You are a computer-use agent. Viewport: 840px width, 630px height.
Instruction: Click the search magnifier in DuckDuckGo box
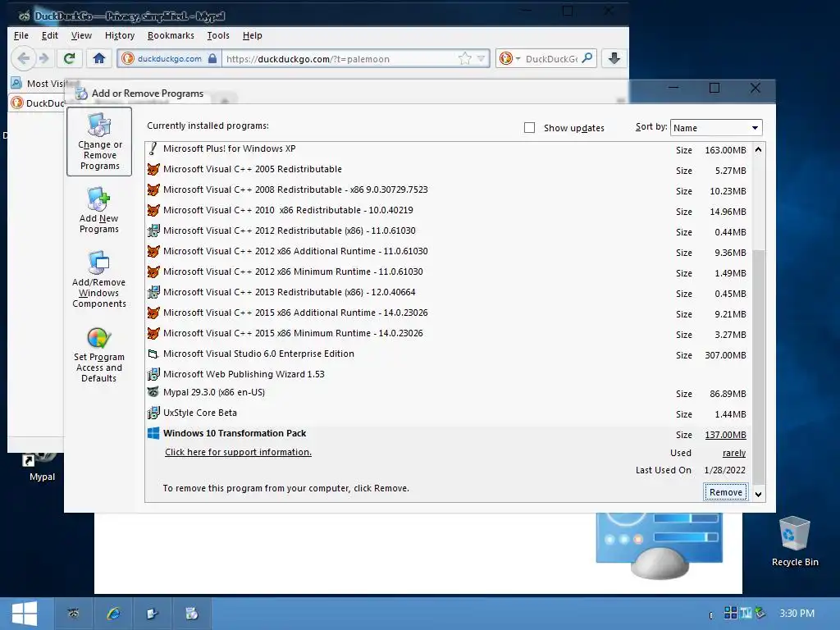click(587, 58)
